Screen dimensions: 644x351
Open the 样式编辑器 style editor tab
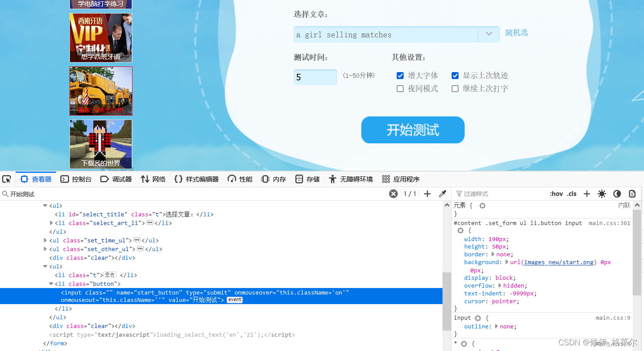(x=196, y=179)
